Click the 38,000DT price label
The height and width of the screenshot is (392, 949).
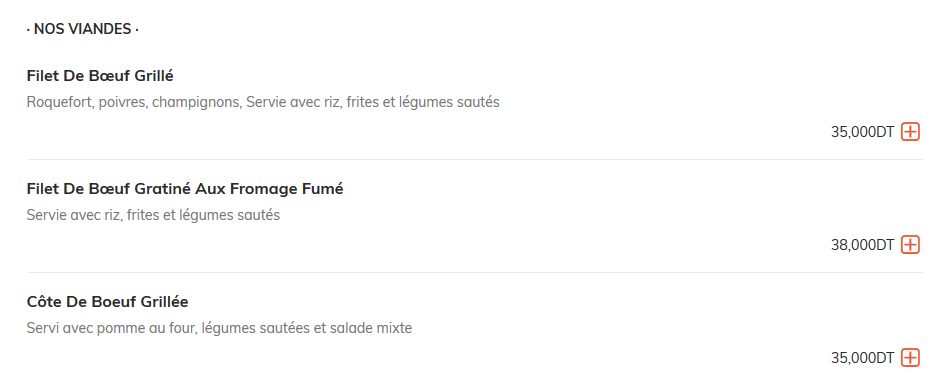click(862, 245)
